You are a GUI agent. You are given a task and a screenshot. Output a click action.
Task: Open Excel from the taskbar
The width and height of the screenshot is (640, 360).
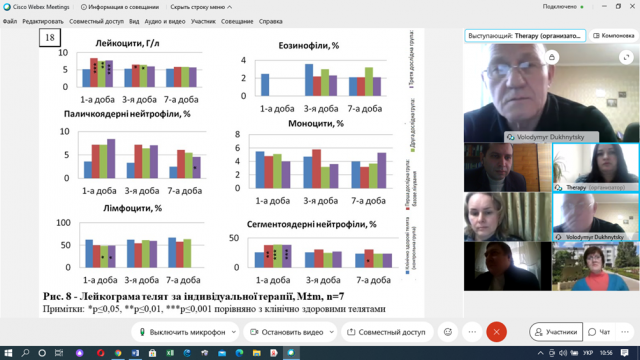tap(170, 353)
